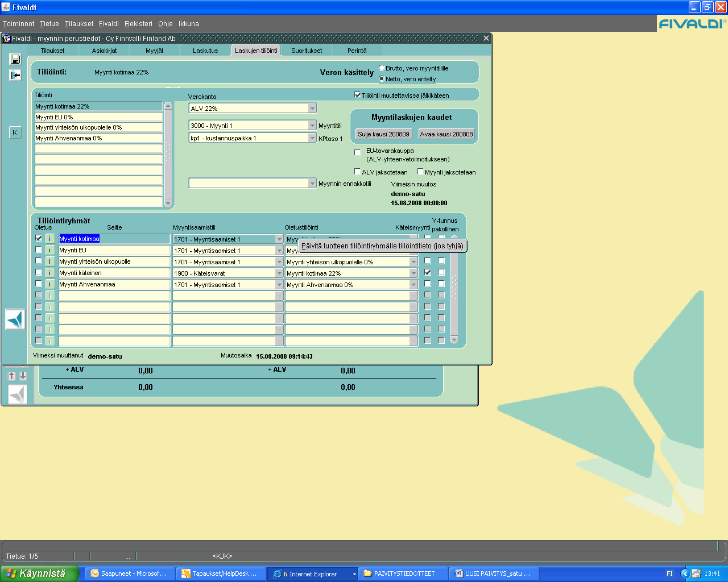Image resolution: width=728 pixels, height=582 pixels.
Task: Open the Ikkuna menu
Action: (x=189, y=24)
